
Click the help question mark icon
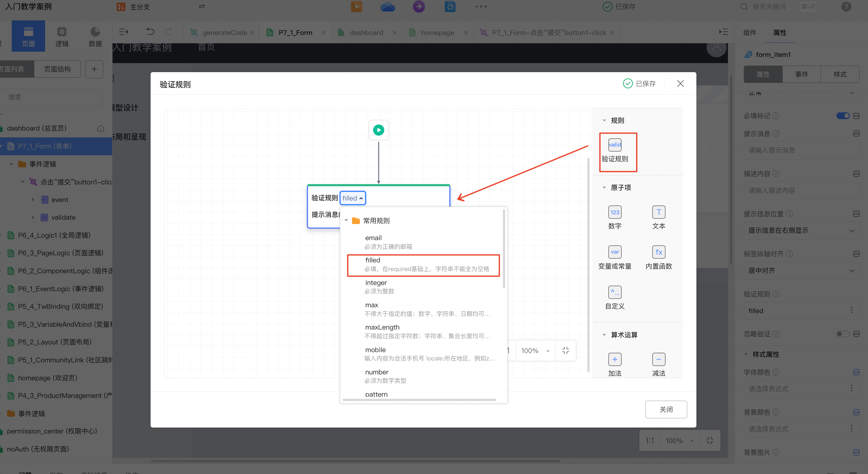pos(846,6)
